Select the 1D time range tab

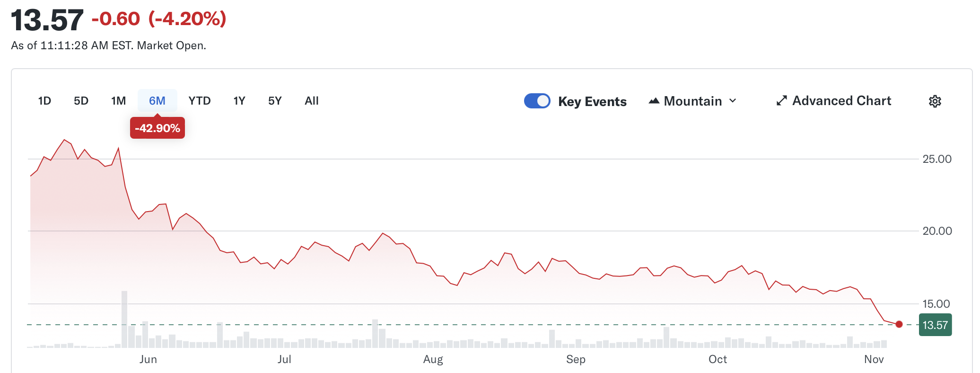[44, 101]
